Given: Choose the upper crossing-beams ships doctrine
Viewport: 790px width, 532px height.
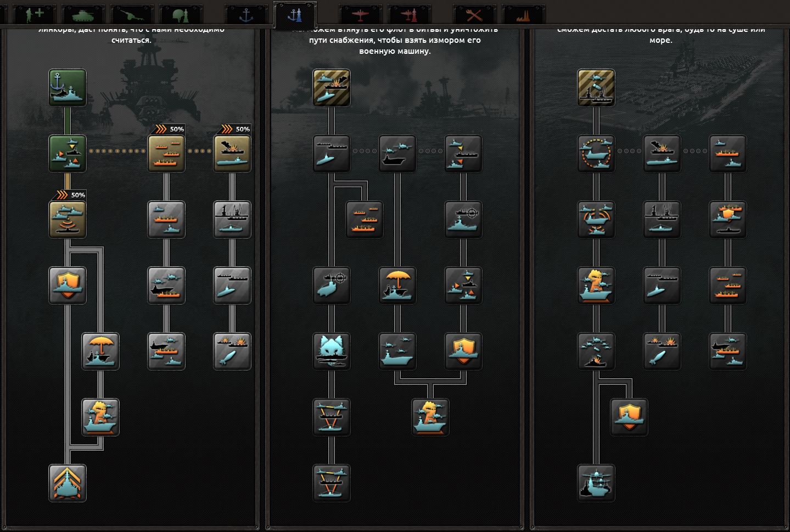Looking at the screenshot, I should pos(332,417).
